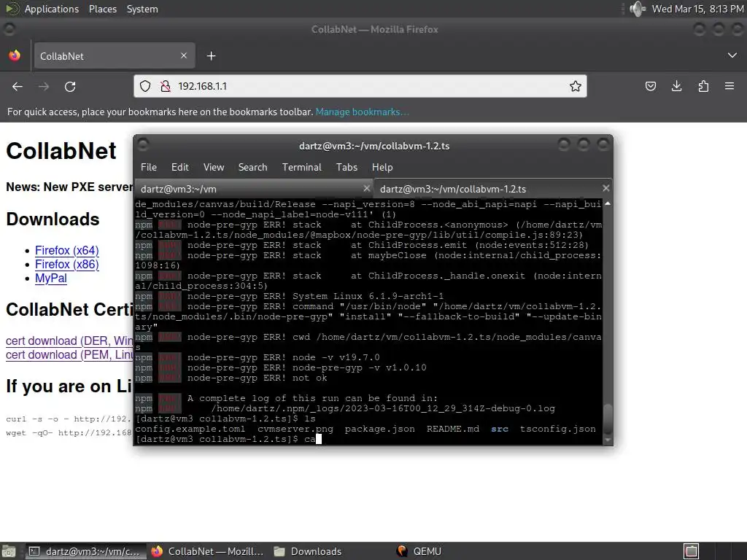The image size is (747, 560).
Task: Click the Firefox forward arrow
Action: [x=44, y=86]
